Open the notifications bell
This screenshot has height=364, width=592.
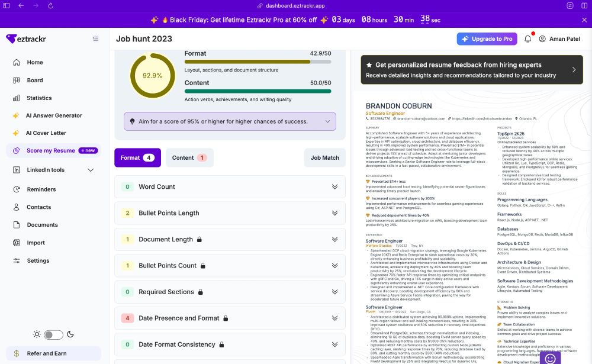(x=528, y=39)
